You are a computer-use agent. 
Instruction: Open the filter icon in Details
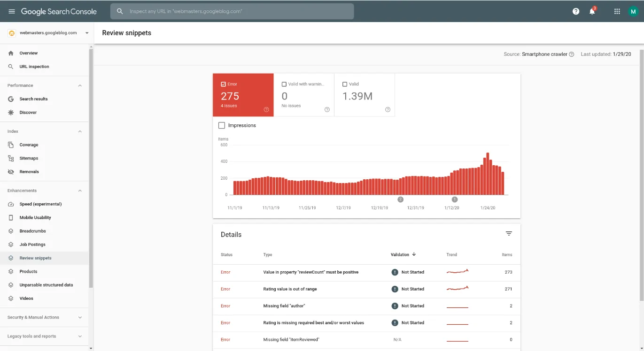pyautogui.click(x=509, y=234)
